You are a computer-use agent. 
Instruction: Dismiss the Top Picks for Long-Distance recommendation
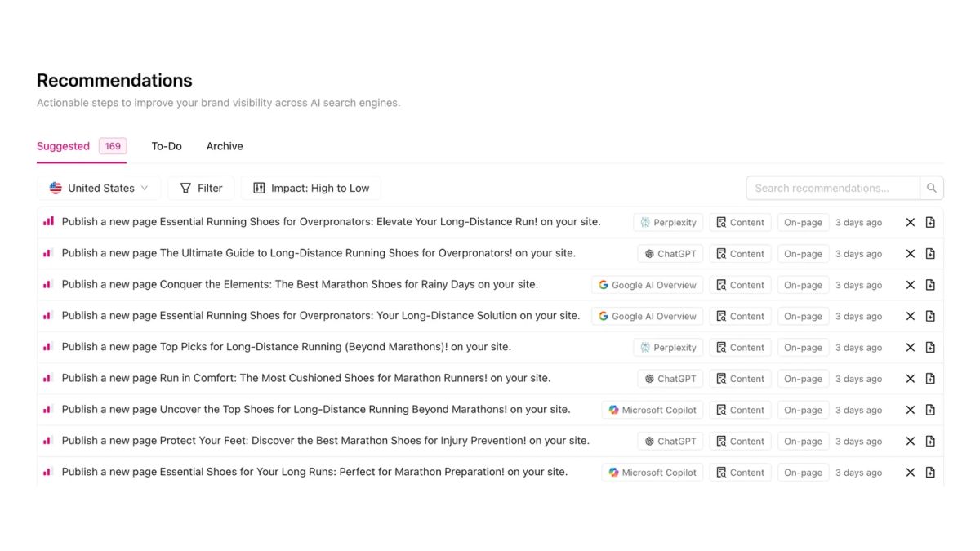(x=911, y=347)
